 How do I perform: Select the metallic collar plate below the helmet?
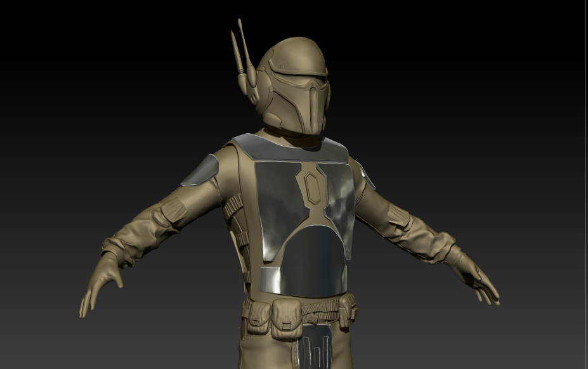point(291,148)
